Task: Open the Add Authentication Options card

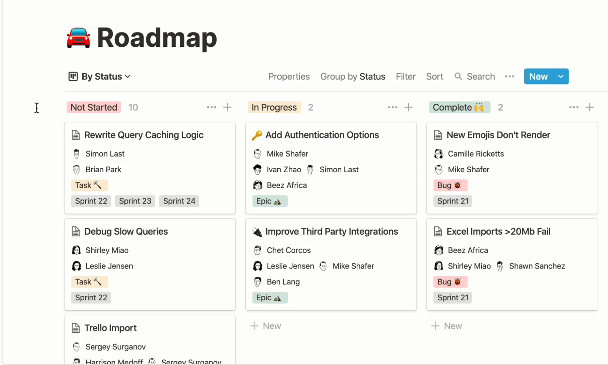Action: click(331, 168)
